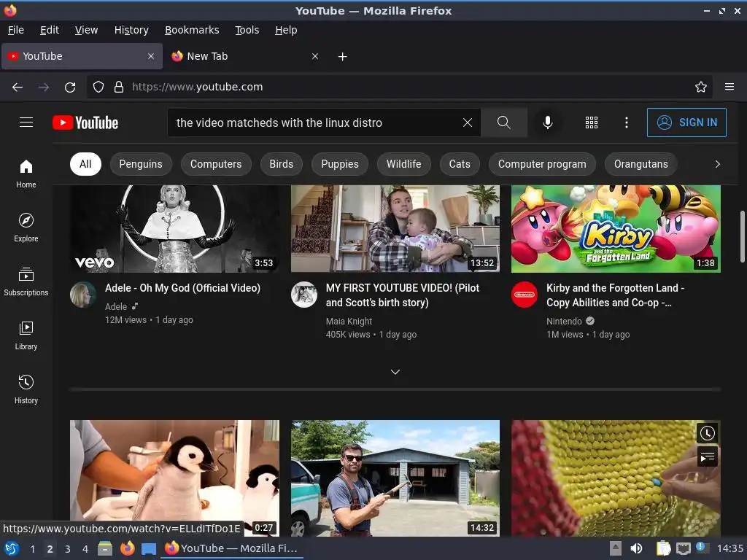Image resolution: width=747 pixels, height=560 pixels.
Task: Open Library in the sidebar
Action: point(26,335)
